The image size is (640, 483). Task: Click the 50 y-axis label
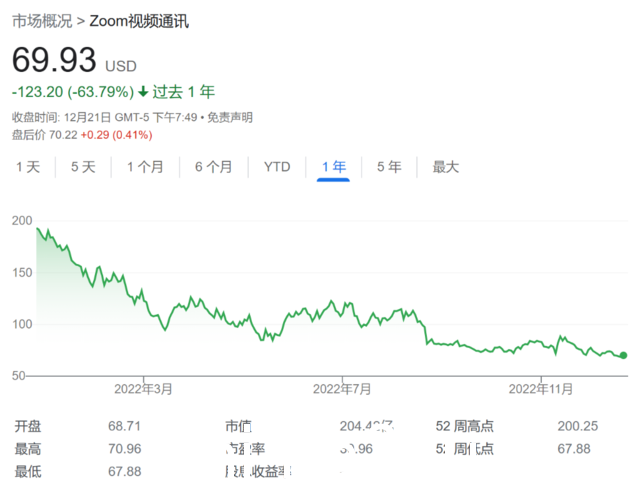pyautogui.click(x=19, y=376)
